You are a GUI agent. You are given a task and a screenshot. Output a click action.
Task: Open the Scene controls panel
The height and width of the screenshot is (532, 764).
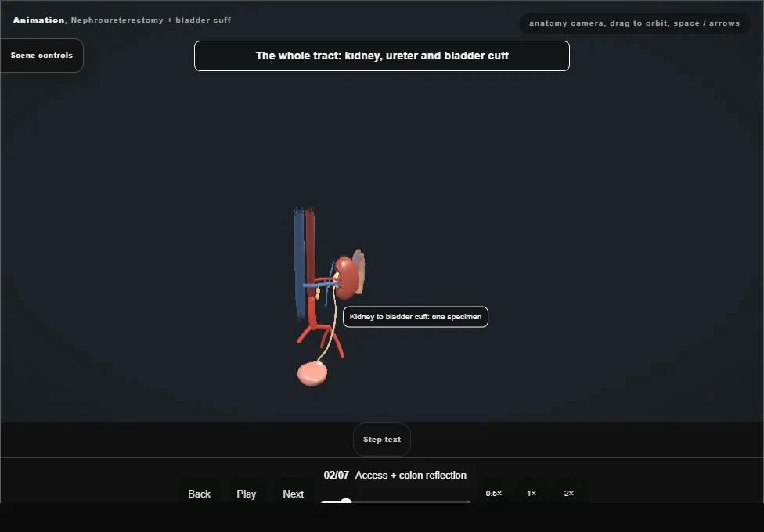42,56
